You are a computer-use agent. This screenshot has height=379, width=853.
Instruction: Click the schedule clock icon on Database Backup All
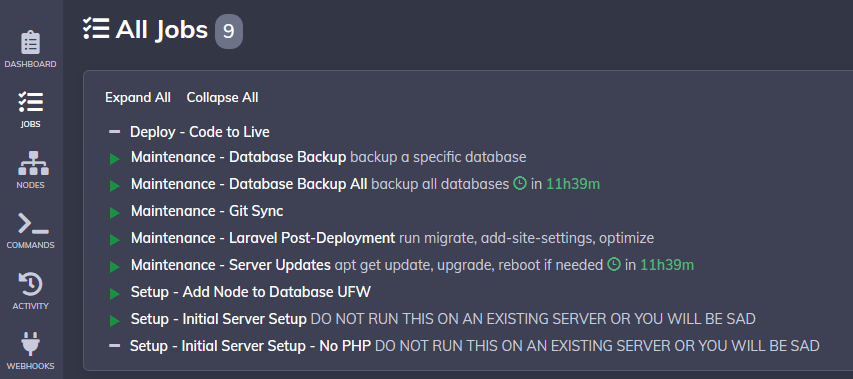click(520, 184)
